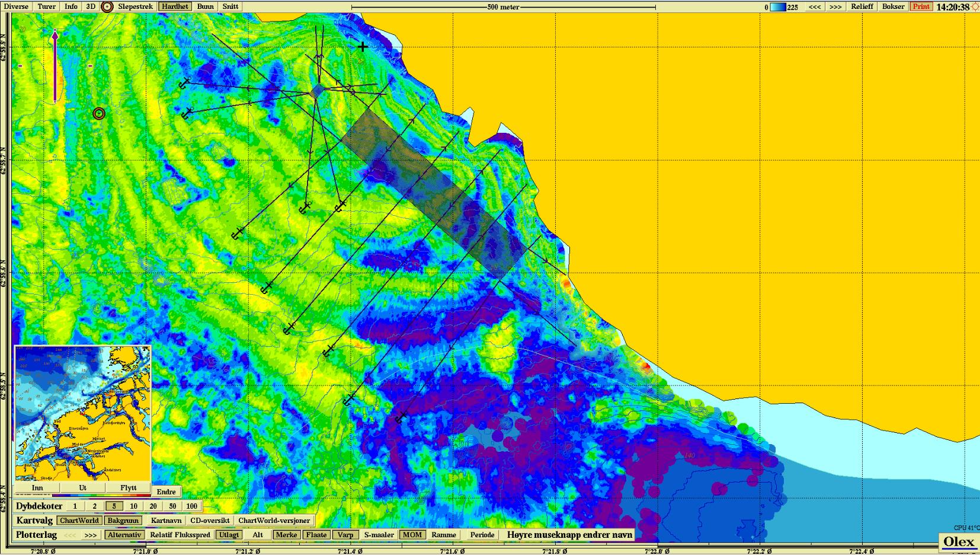Click the clock time 14:20:38
This screenshot has height=555, width=980.
(953, 7)
